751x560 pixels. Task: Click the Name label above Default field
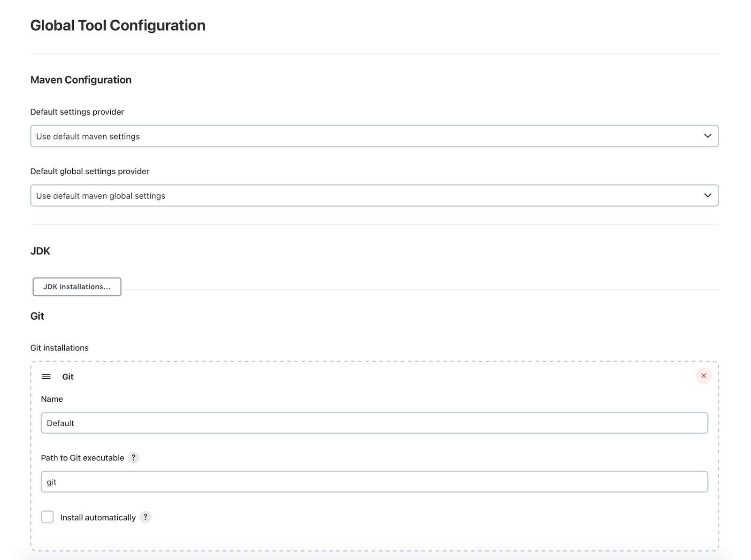[x=52, y=399]
